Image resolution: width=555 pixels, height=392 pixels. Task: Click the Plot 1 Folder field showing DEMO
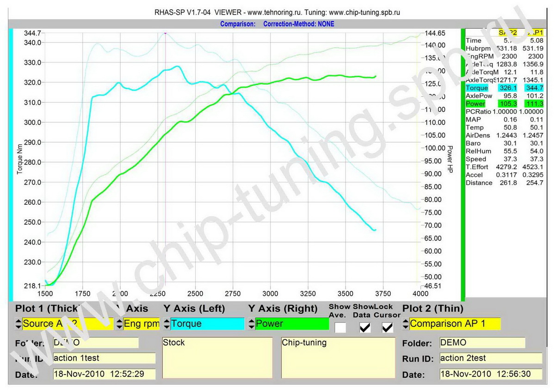[95, 343]
